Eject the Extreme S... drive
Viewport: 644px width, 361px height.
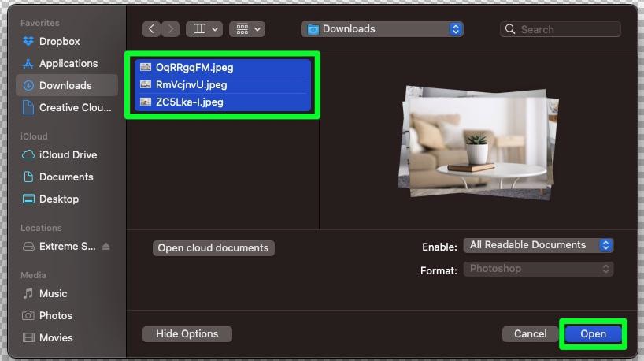click(106, 246)
